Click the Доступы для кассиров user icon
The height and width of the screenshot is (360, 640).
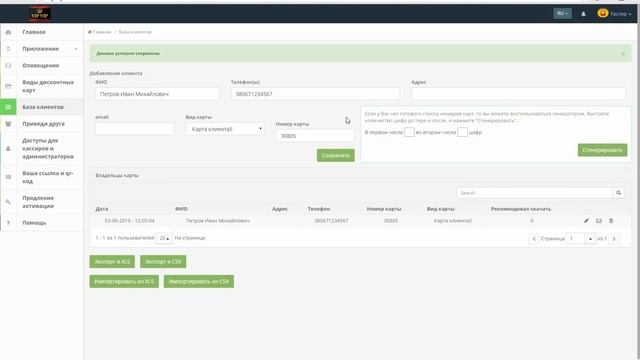click(8, 149)
